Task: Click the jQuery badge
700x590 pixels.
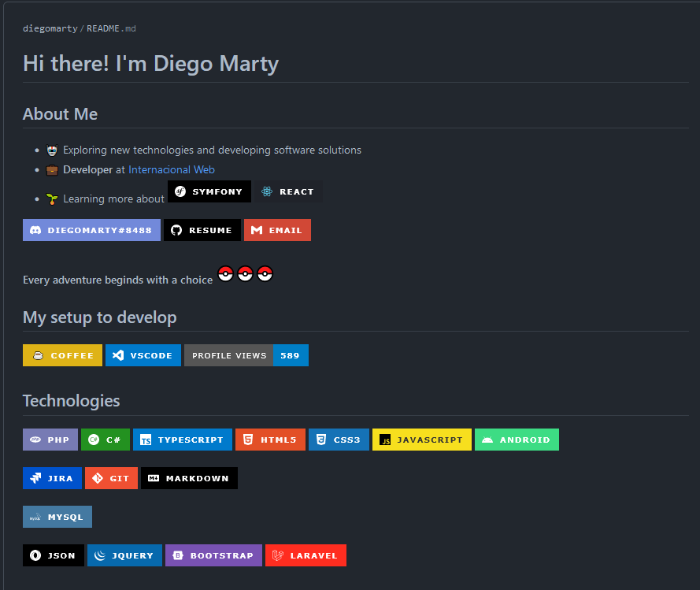Action: [x=124, y=555]
